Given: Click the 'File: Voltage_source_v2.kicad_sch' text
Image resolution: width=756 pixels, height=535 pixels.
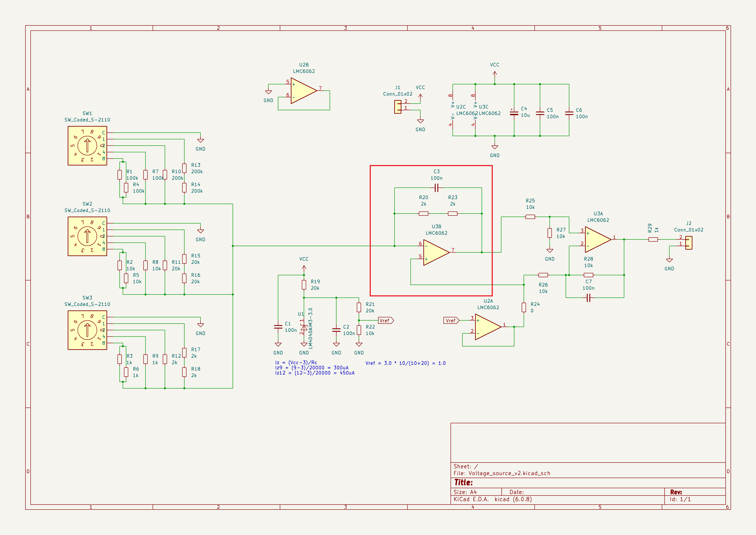Looking at the screenshot, I should (502, 473).
